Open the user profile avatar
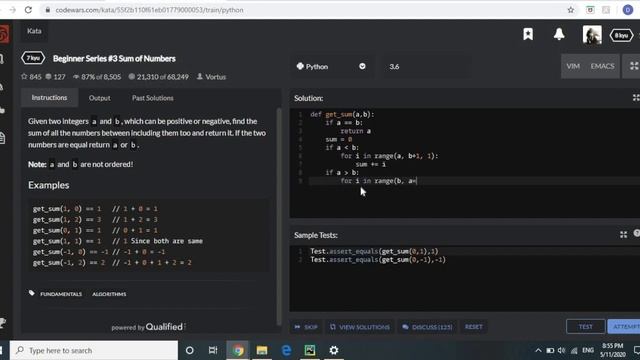The height and width of the screenshot is (360, 640). click(x=592, y=35)
